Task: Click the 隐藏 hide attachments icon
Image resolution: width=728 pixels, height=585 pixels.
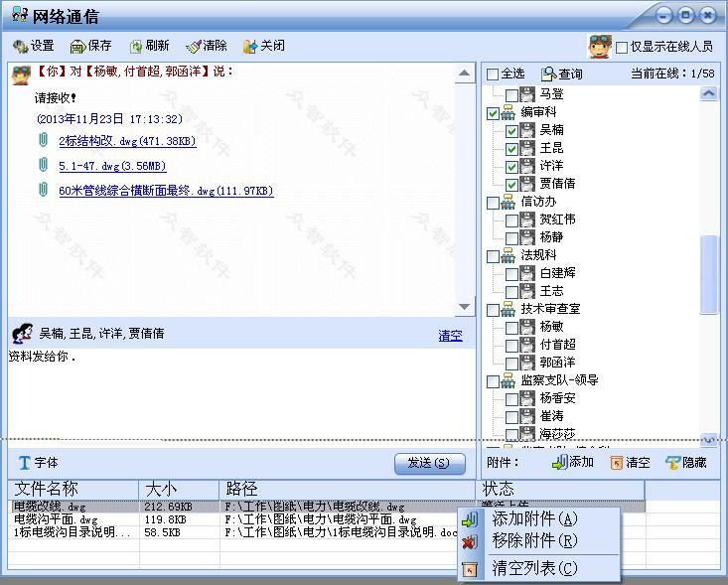Action: click(x=672, y=463)
